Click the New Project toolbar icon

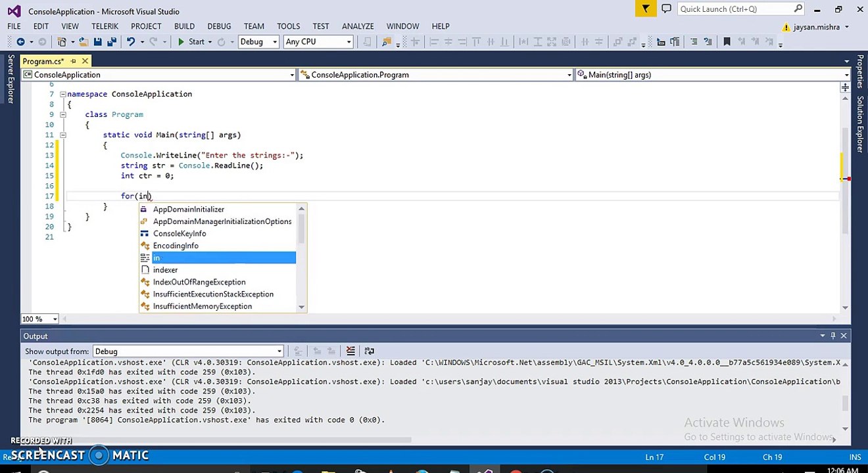(62, 42)
